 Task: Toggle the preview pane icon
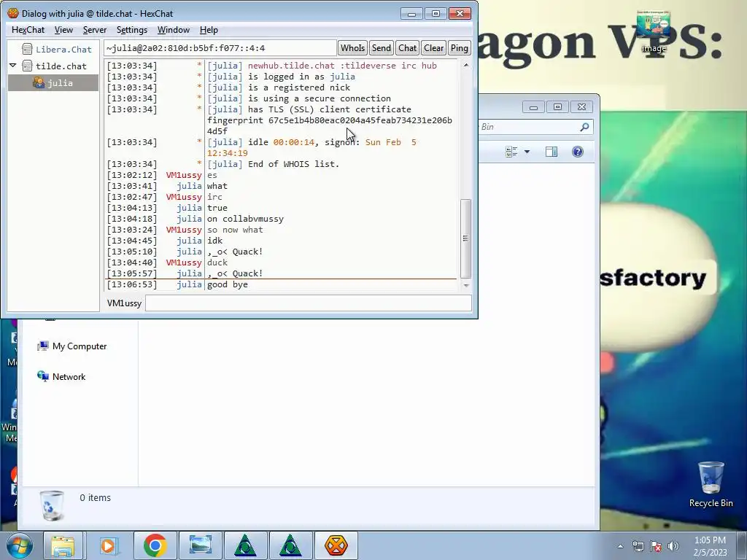pos(551,152)
